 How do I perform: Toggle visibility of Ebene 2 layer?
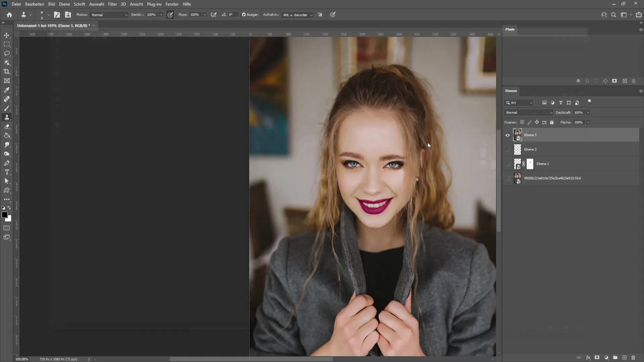(x=507, y=149)
